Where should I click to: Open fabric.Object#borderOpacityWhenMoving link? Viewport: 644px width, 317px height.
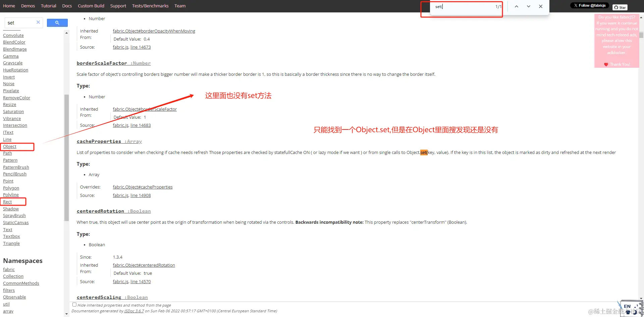click(x=154, y=31)
